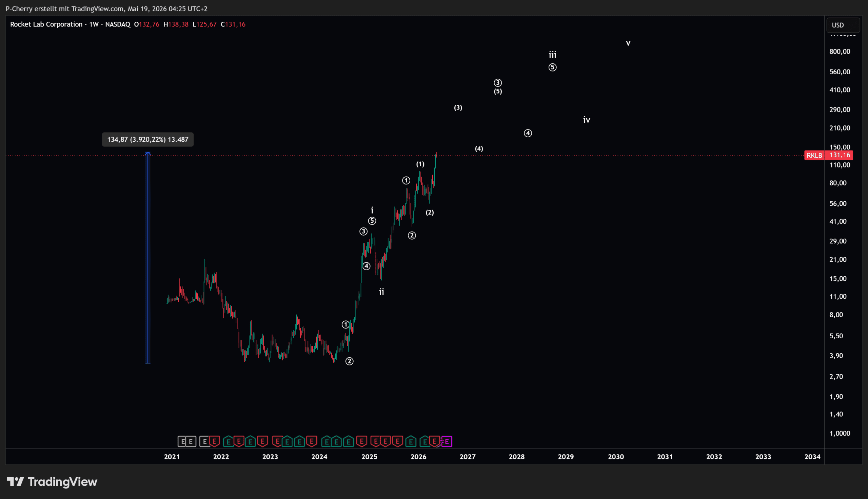This screenshot has height=499, width=868.
Task: Click the circled 5 wave label under iii
Action: [552, 67]
